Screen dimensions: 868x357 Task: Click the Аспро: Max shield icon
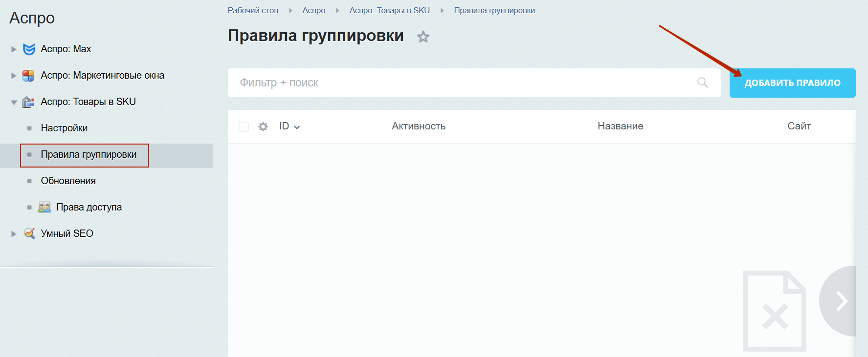29,49
